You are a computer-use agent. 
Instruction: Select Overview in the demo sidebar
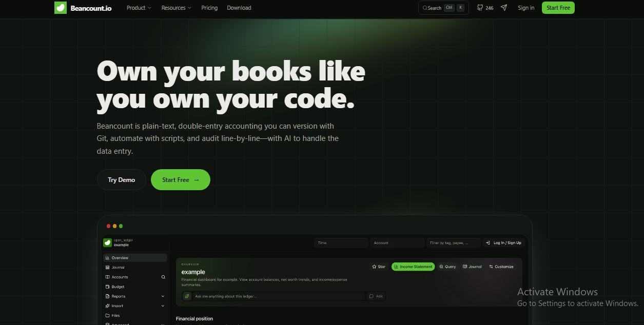pos(135,258)
